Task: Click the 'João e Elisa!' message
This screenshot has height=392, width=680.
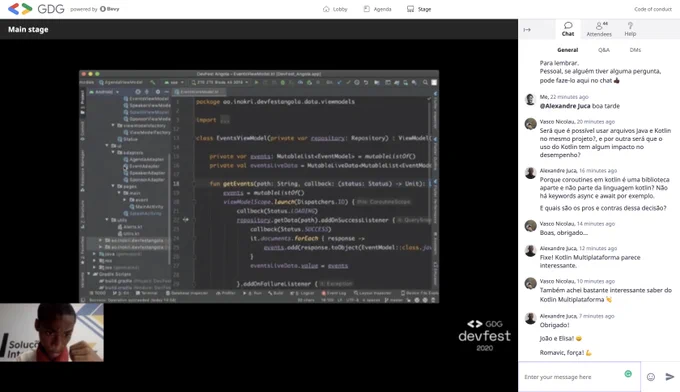Action: point(560,338)
